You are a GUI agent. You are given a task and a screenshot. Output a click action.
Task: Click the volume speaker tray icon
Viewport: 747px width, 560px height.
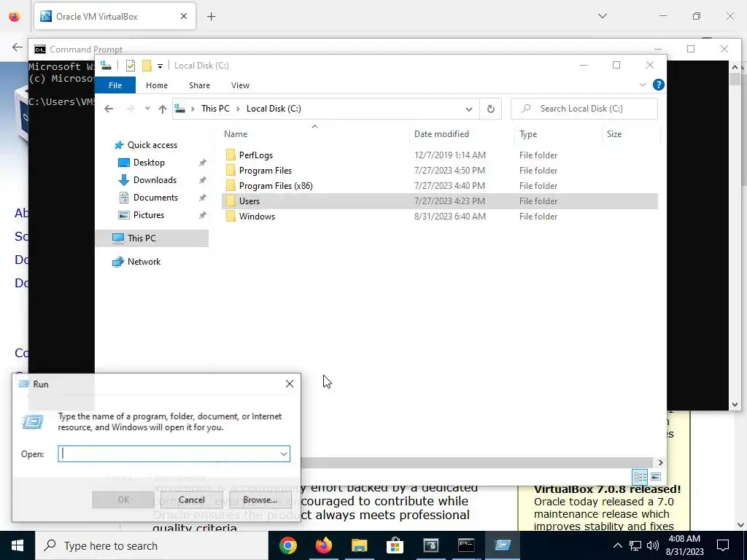point(653,545)
